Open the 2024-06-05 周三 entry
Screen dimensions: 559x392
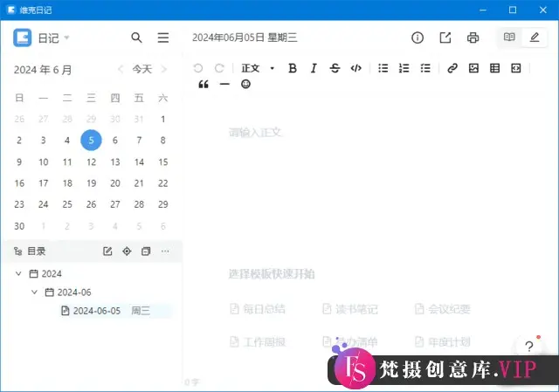coord(116,311)
